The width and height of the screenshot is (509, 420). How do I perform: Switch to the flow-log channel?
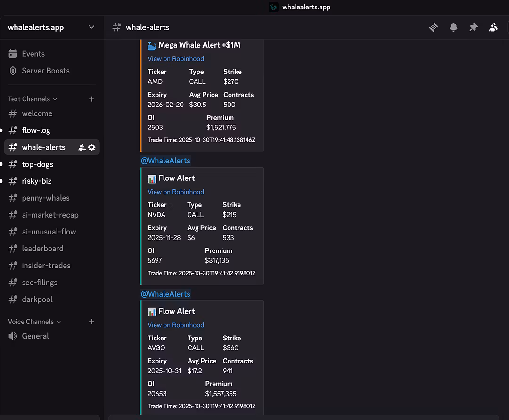pos(36,130)
